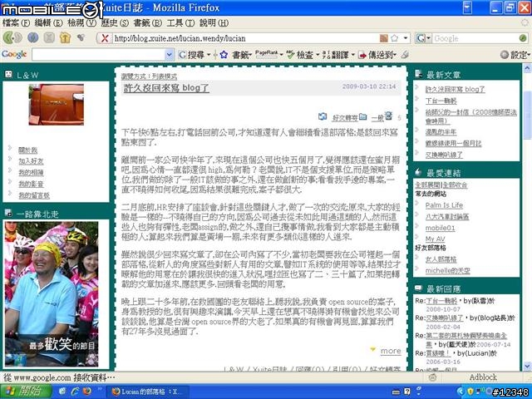Click the Adblock status bar label
532x399 pixels.
pyautogui.click(x=483, y=377)
